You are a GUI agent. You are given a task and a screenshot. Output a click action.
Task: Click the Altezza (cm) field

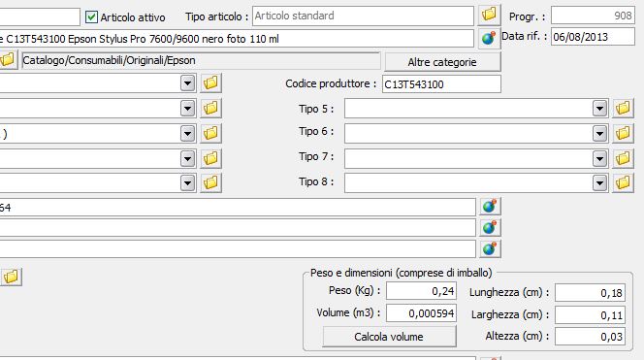[591, 337]
